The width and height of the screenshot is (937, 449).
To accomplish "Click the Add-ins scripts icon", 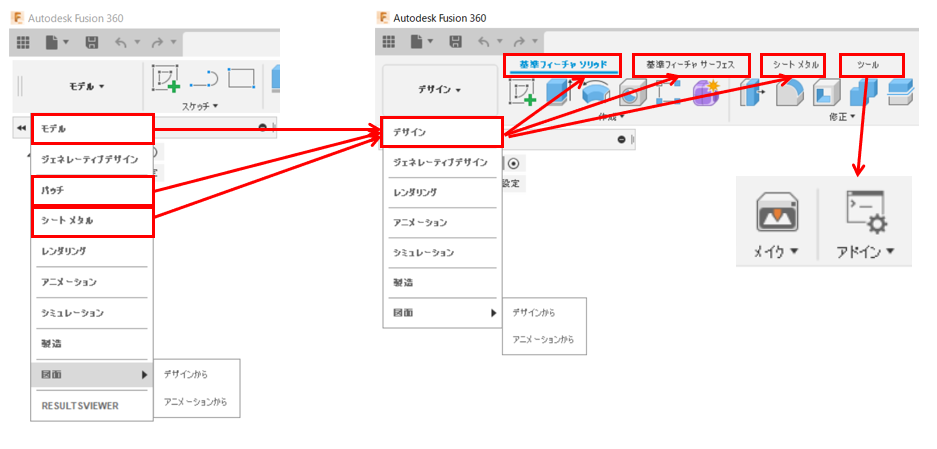I will tap(866, 214).
